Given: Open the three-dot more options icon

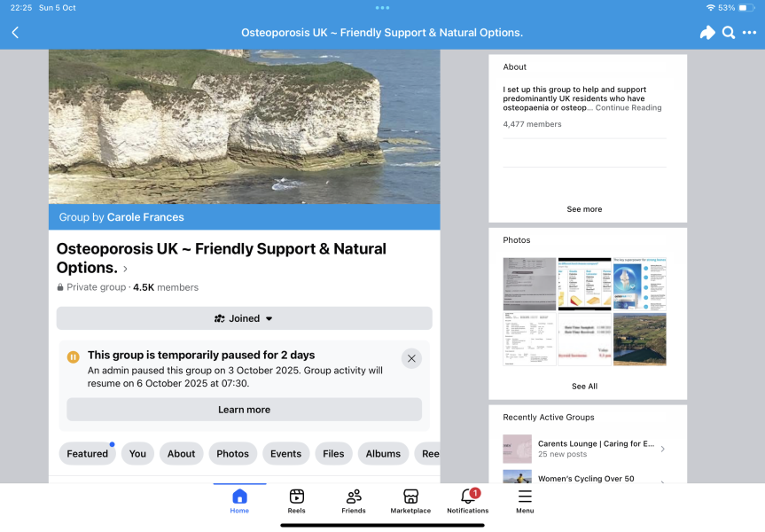Looking at the screenshot, I should click(749, 33).
